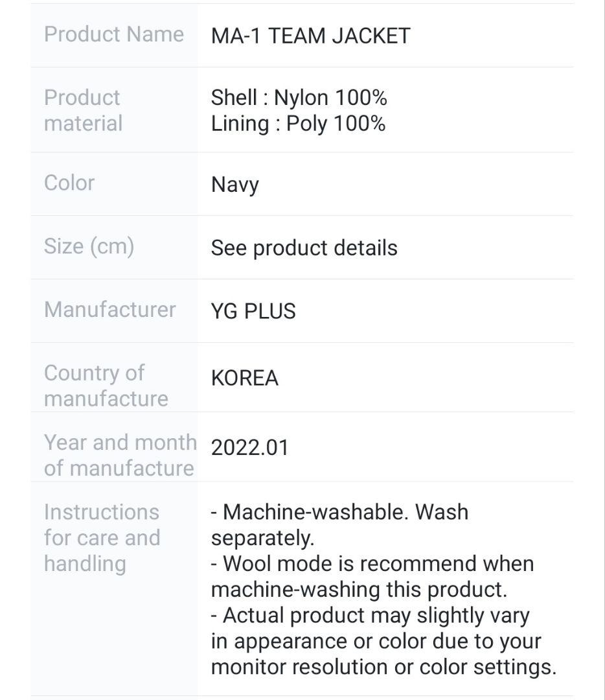Select the MA-1 TEAM JACKET text

click(310, 36)
